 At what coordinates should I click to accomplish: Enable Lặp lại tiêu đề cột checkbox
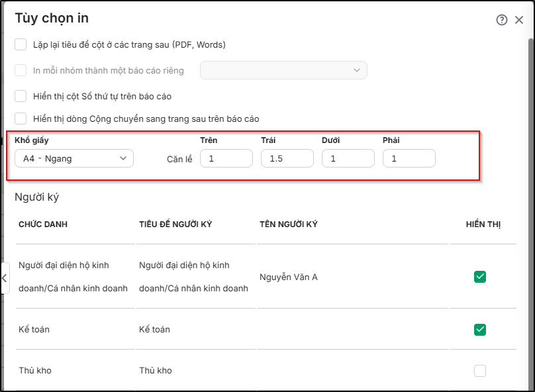tap(21, 44)
